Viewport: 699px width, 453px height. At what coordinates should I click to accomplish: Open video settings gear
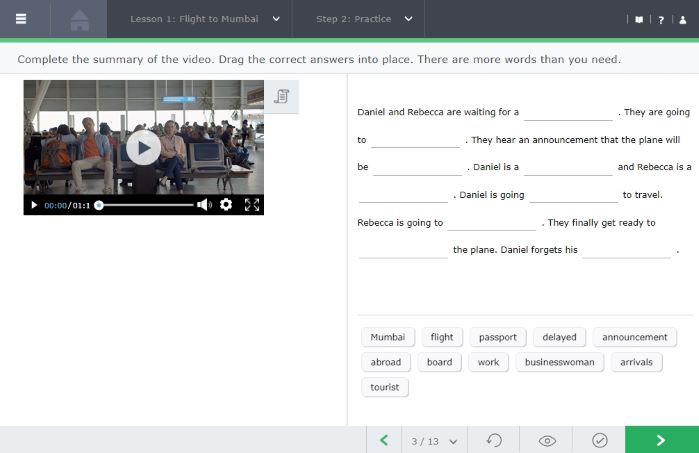[226, 205]
